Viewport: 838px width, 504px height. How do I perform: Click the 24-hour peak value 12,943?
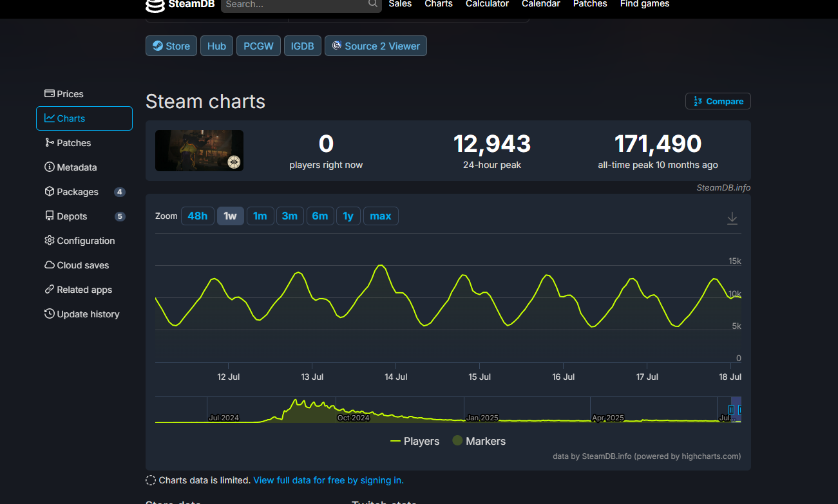[492, 144]
